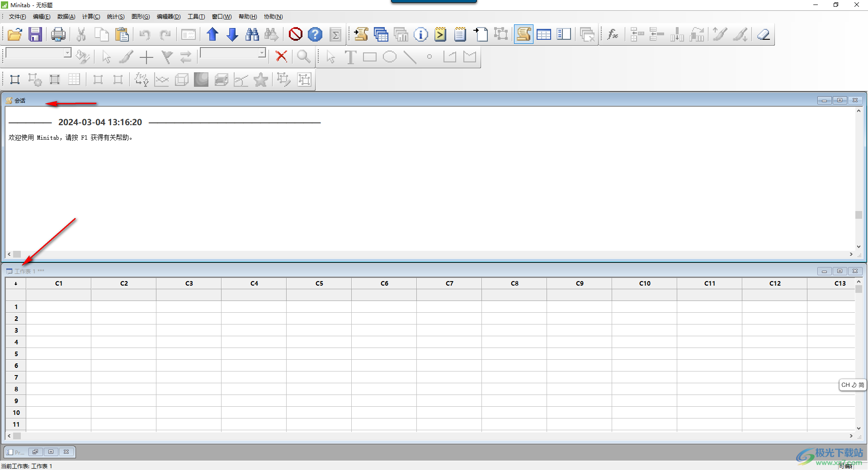The width and height of the screenshot is (868, 470).
Task: Open the 文件(F) menu
Action: point(17,17)
